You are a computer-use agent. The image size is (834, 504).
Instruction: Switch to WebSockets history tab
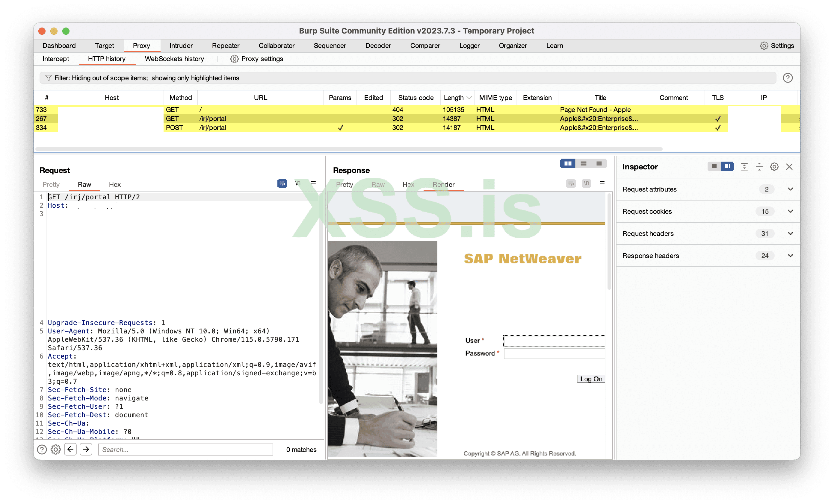pos(174,59)
